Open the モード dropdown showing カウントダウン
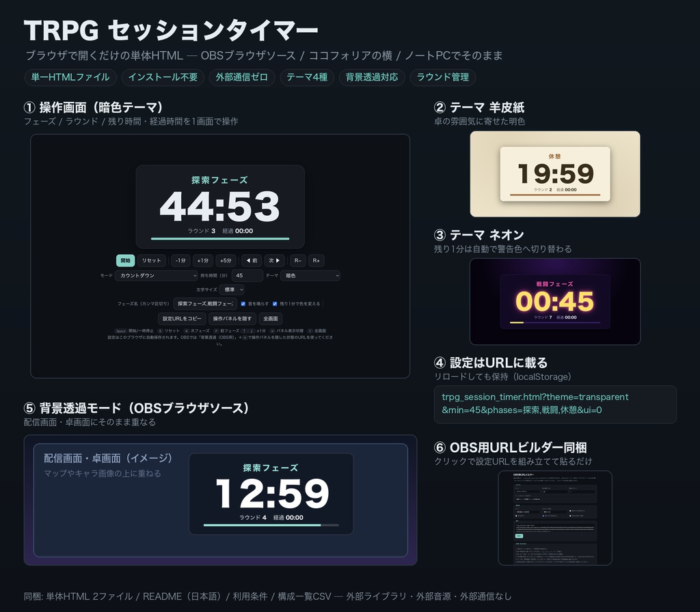700x612 pixels. (x=157, y=276)
